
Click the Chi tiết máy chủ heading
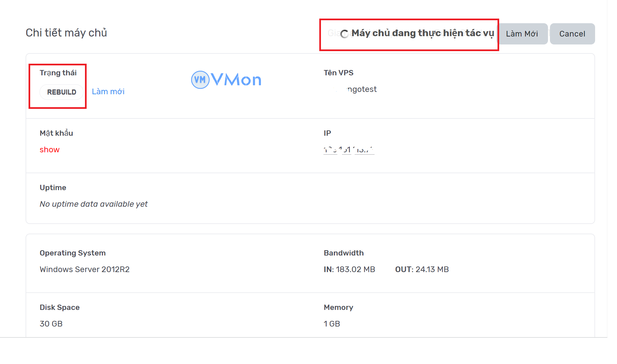coord(66,32)
